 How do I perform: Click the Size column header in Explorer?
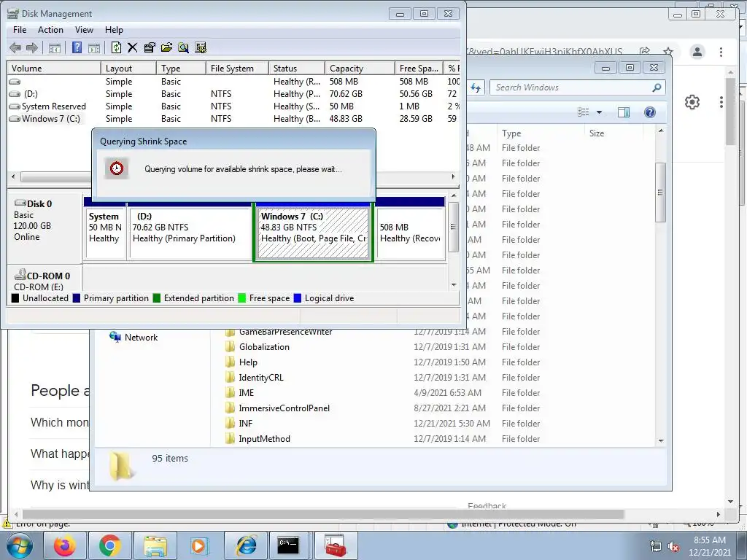[x=613, y=133]
